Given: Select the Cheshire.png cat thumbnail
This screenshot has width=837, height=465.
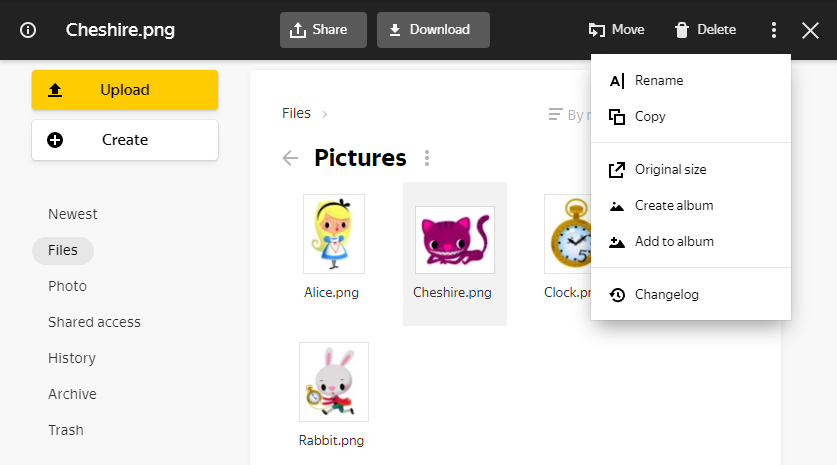Looking at the screenshot, I should [455, 240].
